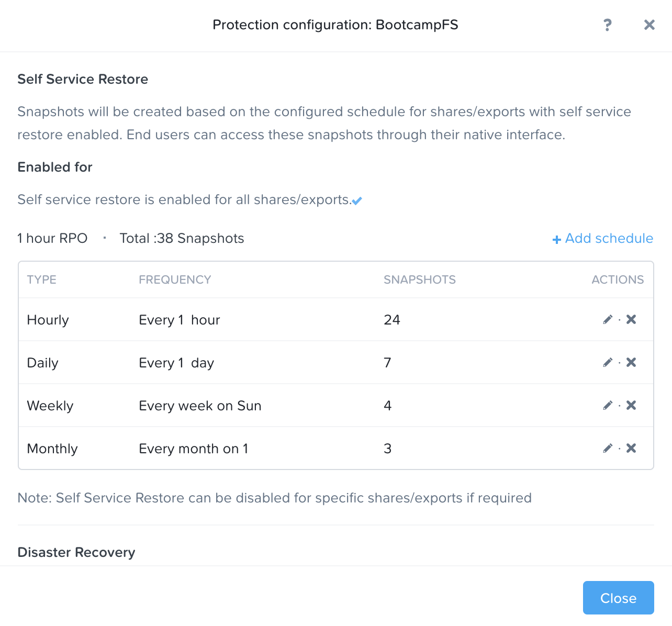672x626 pixels.
Task: Click blue checkmark after shares/exports text
Action: pos(357,200)
